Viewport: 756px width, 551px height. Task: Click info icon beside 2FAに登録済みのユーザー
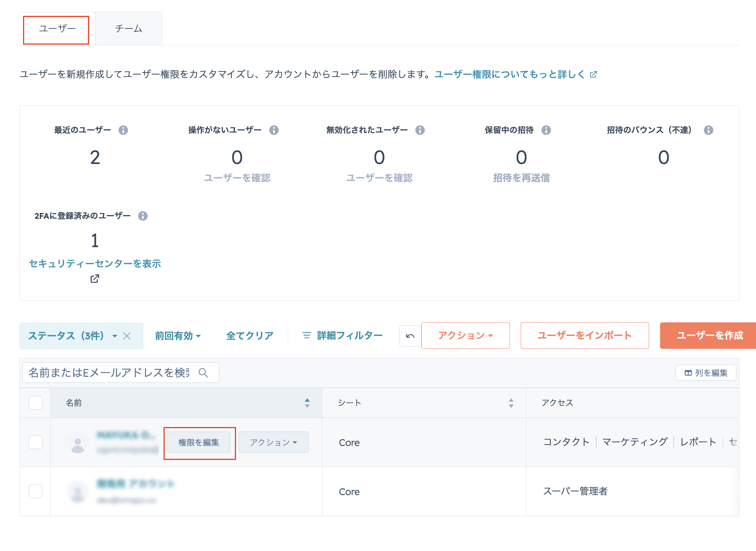143,216
